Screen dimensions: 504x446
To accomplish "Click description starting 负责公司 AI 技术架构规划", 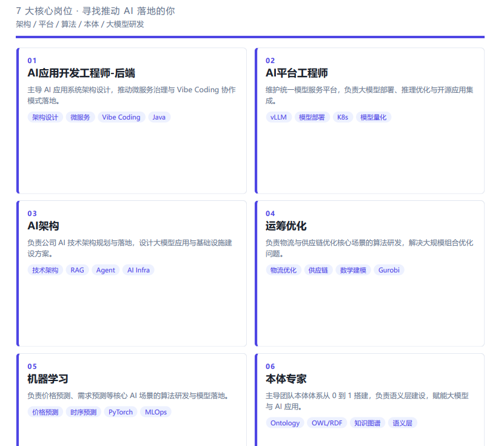I will coord(130,248).
